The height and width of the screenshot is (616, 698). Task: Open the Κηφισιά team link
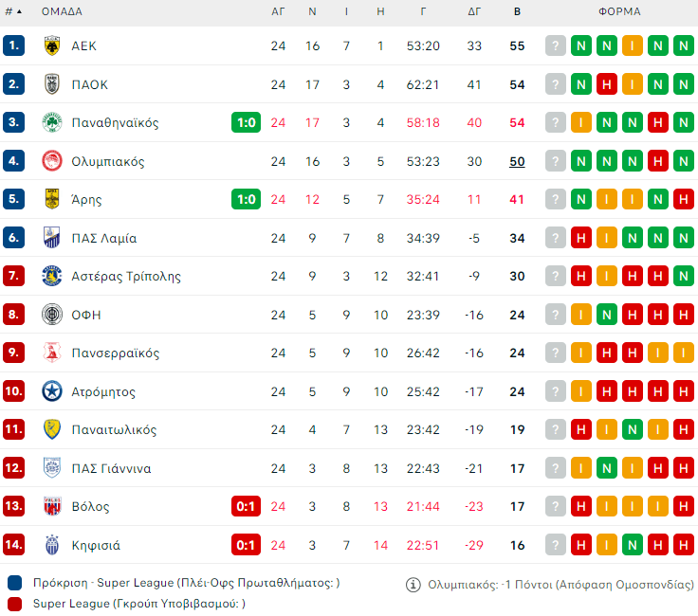tap(96, 545)
